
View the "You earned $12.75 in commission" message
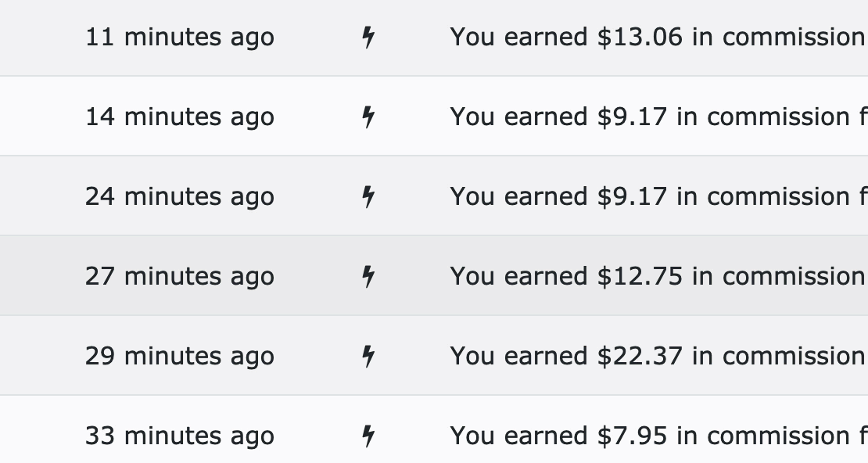pos(657,277)
